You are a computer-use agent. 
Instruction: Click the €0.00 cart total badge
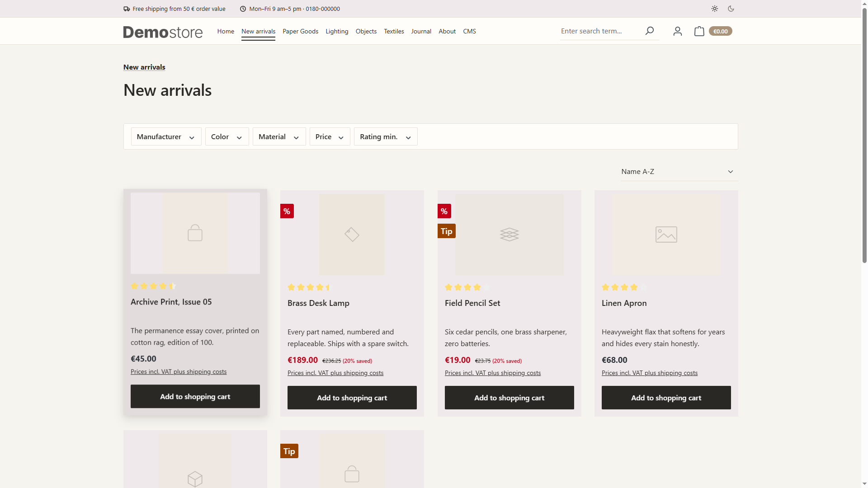pos(721,31)
